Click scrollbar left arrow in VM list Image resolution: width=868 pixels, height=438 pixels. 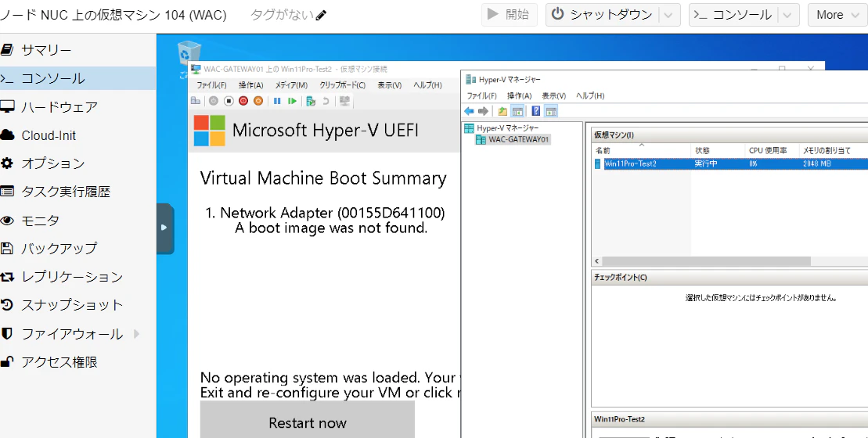[x=597, y=261]
